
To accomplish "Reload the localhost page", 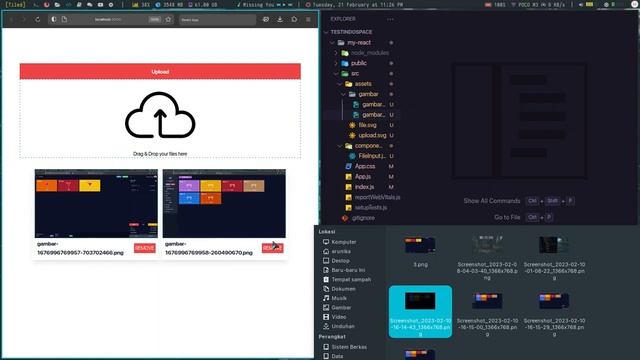I will 38,19.
